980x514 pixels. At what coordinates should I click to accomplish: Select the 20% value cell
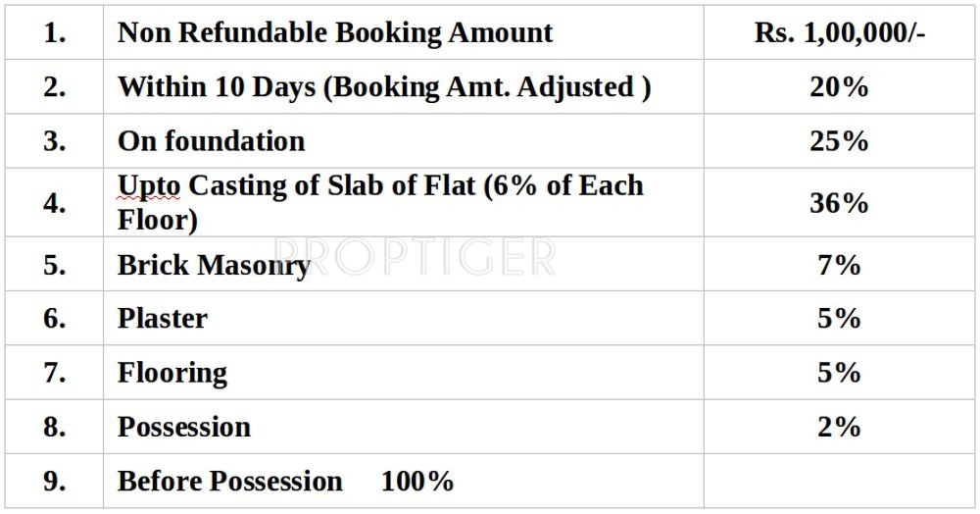[840, 86]
